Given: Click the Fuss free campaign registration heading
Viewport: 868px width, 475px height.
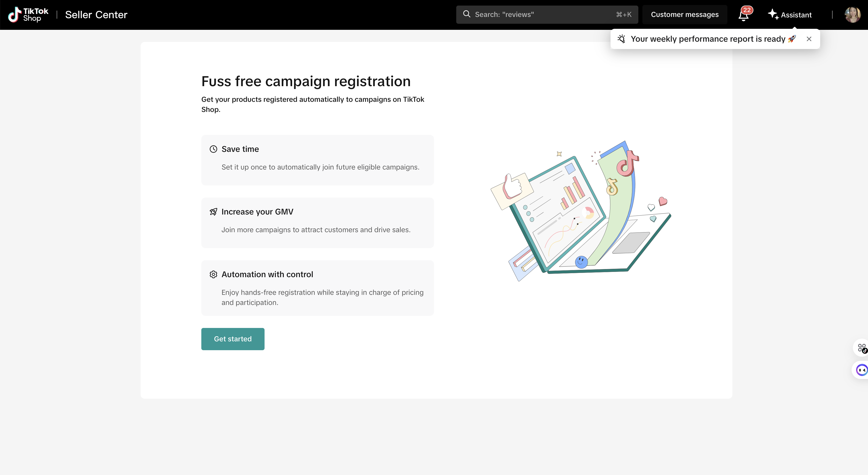Looking at the screenshot, I should 306,81.
